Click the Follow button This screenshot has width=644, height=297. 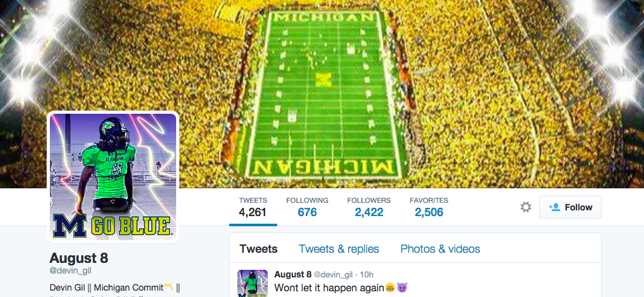(x=570, y=207)
